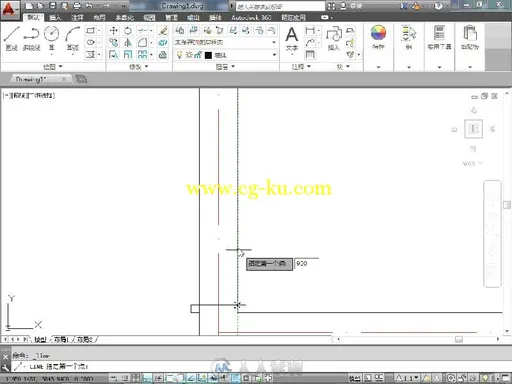Click the Plot (print) icon
512x384 pixels.
(x=77, y=5)
